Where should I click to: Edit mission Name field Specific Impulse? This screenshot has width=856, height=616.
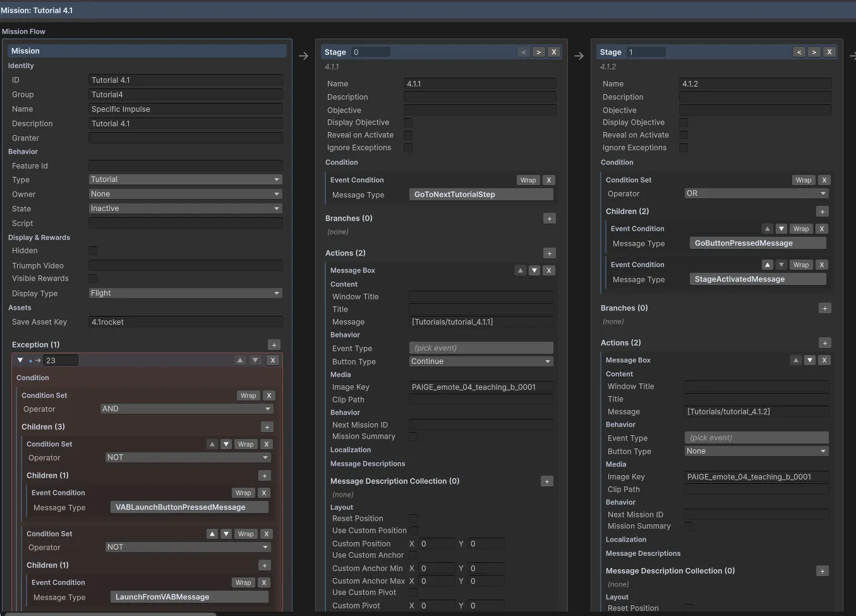click(x=186, y=109)
